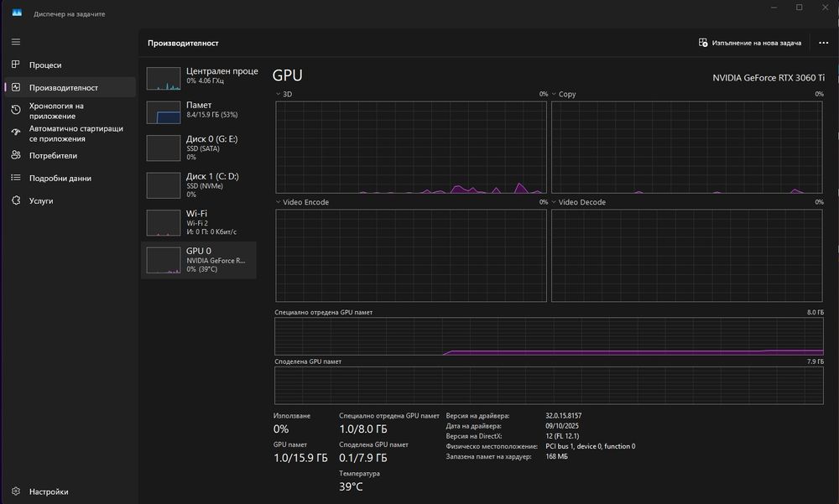Click the Автоматично стартиращи се приложения gauge icon
Image resolution: width=839 pixels, height=504 pixels.
click(x=16, y=132)
